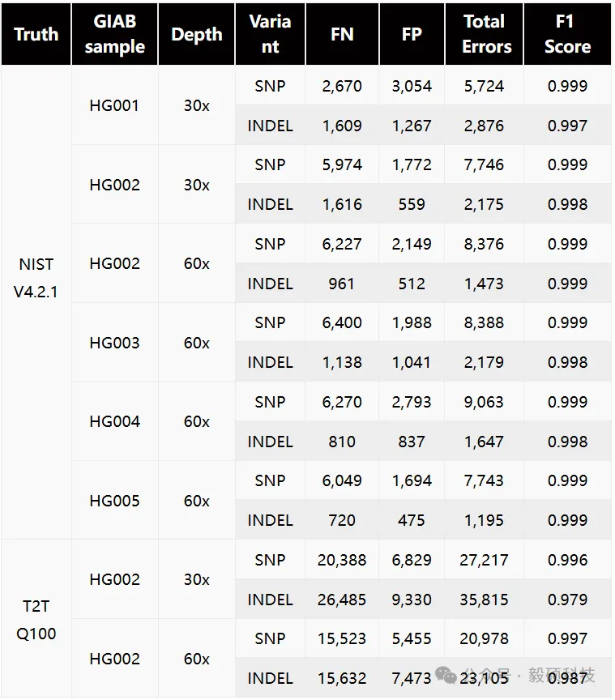The width and height of the screenshot is (615, 700).
Task: Select the NIST V4.2.1 truth cell
Action: 36,278
